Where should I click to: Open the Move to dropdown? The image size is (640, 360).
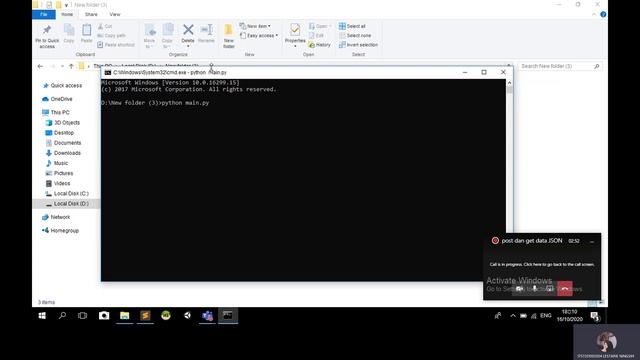click(x=149, y=36)
